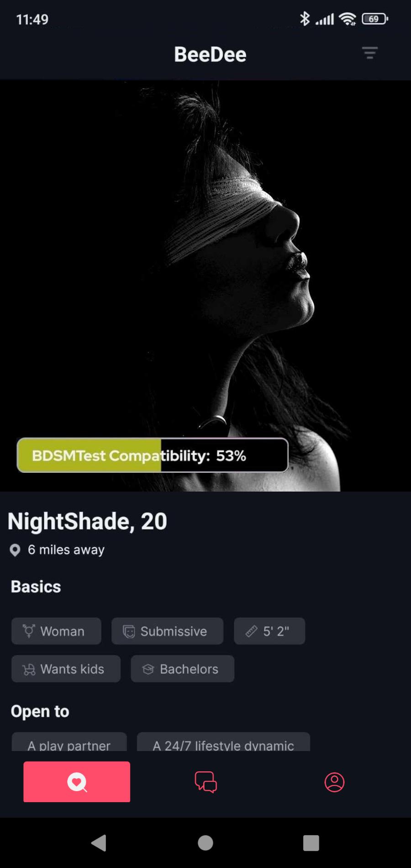Select the Woman chip
The width and height of the screenshot is (411, 868).
[x=56, y=631]
